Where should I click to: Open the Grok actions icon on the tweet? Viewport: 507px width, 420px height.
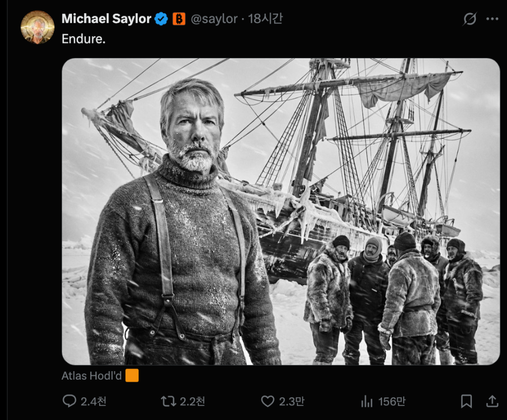(470, 19)
